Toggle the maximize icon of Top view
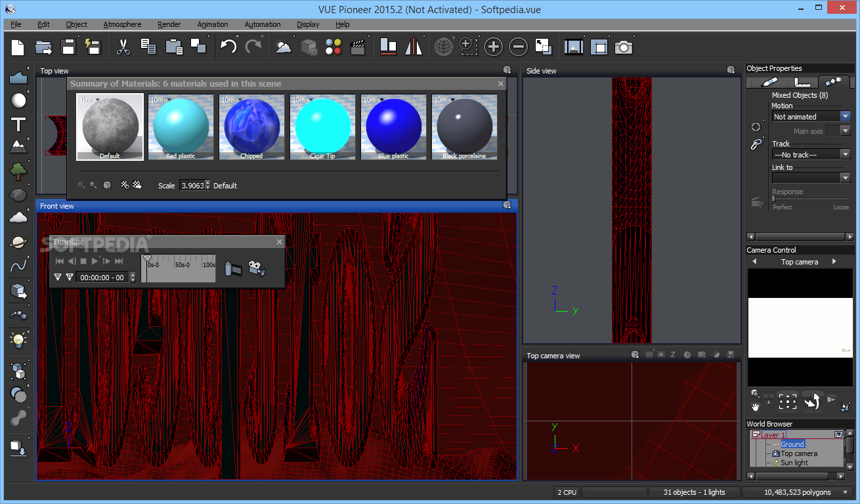 pos(507,70)
